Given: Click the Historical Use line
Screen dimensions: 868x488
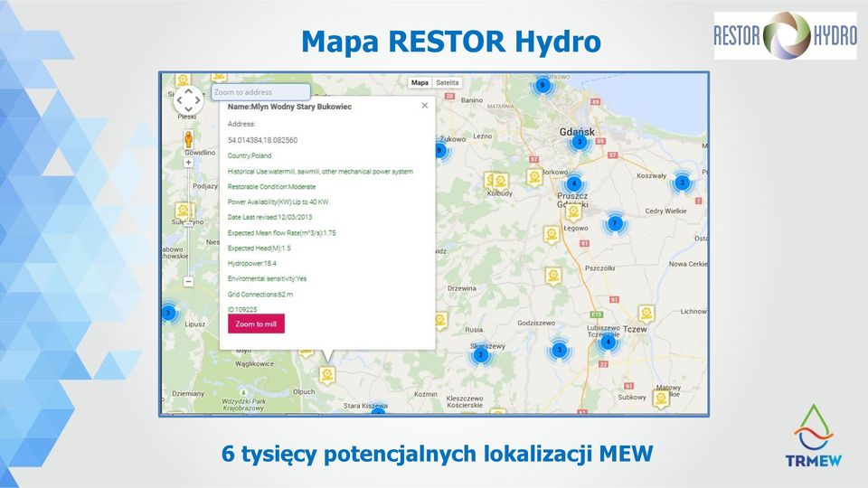Looking at the screenshot, I should click(x=320, y=172).
